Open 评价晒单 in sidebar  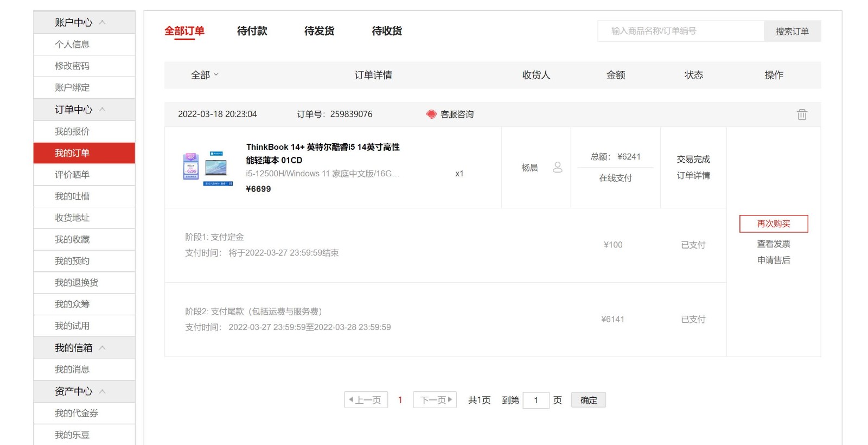[84, 175]
